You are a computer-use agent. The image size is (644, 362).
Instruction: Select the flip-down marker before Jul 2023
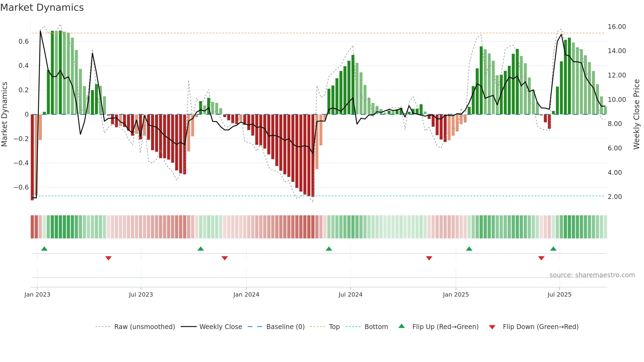108,258
